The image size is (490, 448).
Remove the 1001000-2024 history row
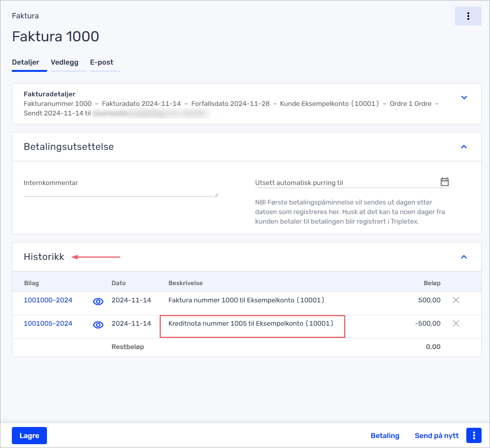[x=456, y=300]
